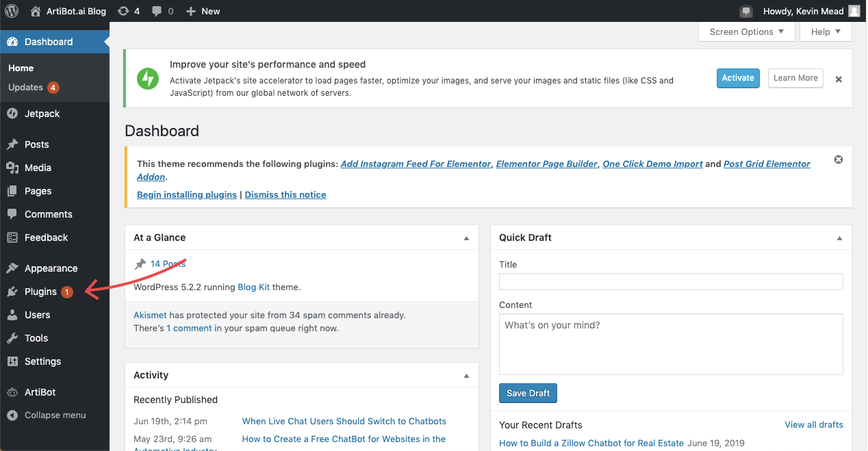868x451 pixels.
Task: Click the New label in admin bar
Action: point(211,11)
